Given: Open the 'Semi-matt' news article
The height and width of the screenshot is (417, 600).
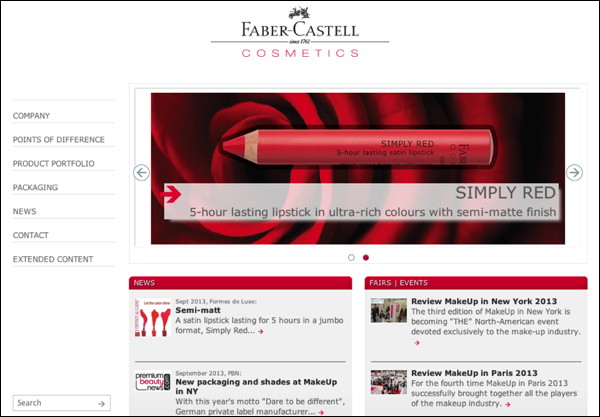Looking at the screenshot, I should (198, 310).
